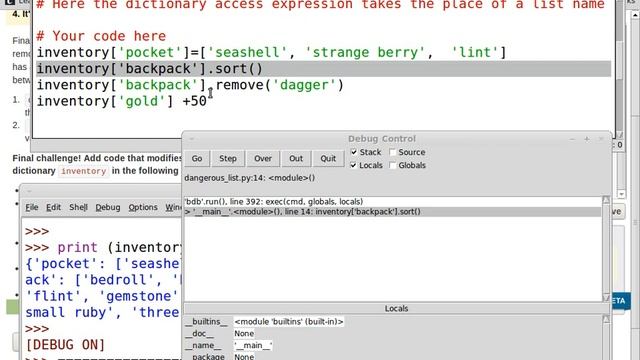Uncheck the Stack checkbox

tap(354, 152)
